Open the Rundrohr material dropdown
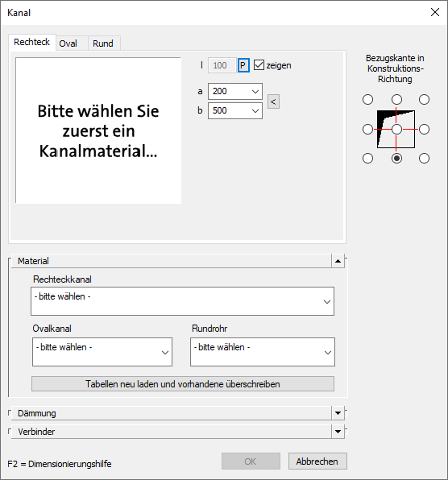The image size is (448, 480). pos(263,352)
